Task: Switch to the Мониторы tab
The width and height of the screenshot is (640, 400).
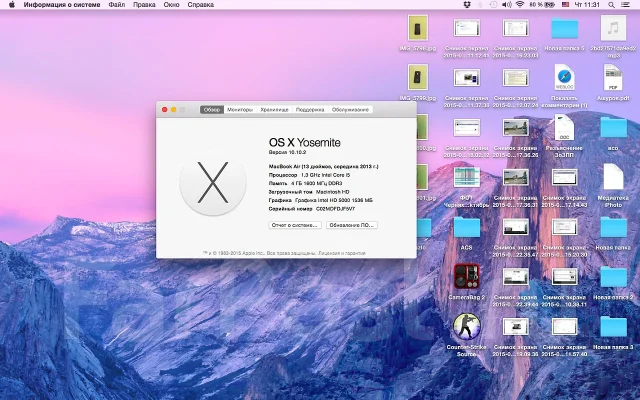Action: pyautogui.click(x=240, y=110)
